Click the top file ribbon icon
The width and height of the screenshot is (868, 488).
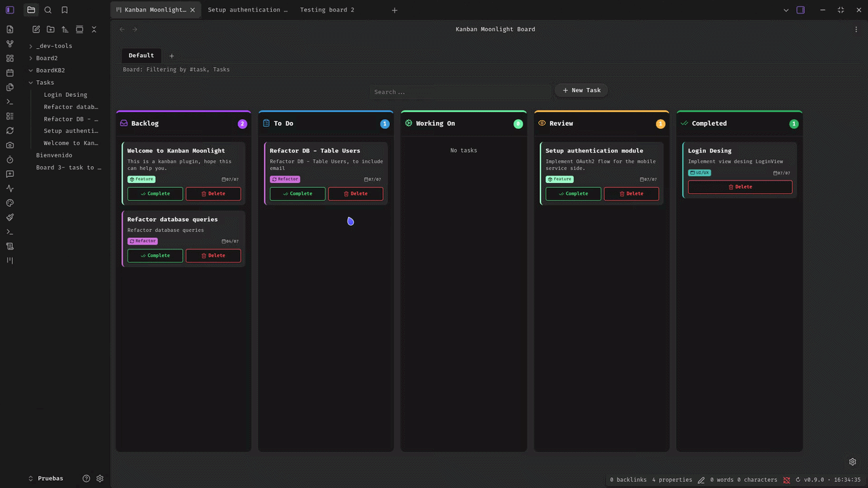tap(9, 30)
